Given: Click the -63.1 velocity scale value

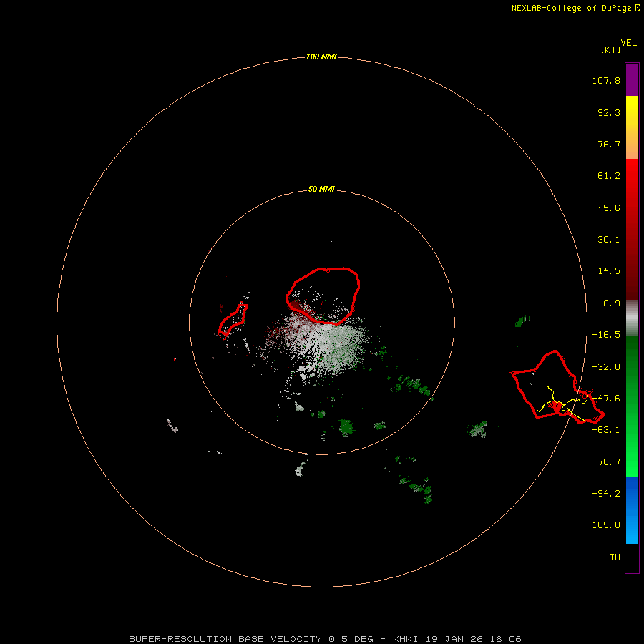Looking at the screenshot, I should pyautogui.click(x=606, y=430).
